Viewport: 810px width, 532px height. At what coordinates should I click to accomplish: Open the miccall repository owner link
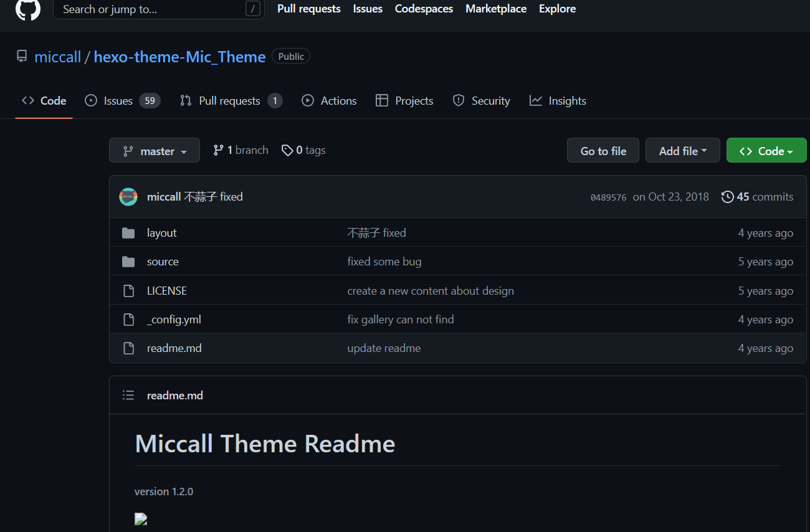tap(57, 56)
